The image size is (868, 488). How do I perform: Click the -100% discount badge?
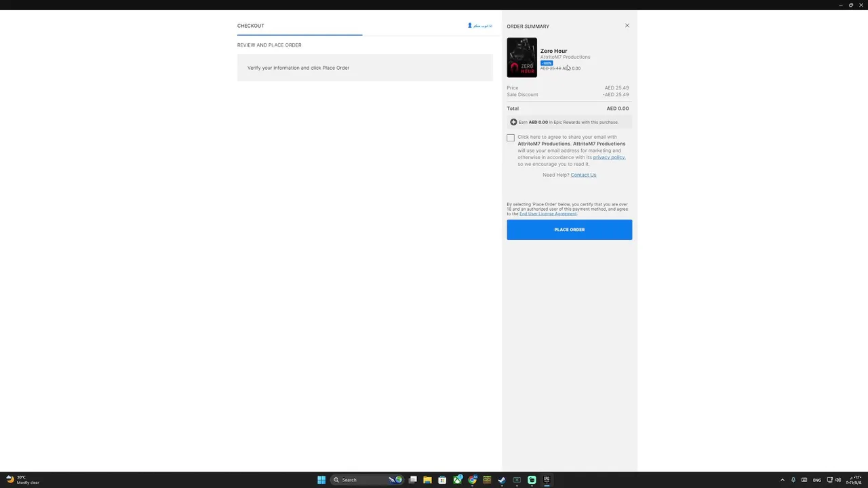point(546,63)
